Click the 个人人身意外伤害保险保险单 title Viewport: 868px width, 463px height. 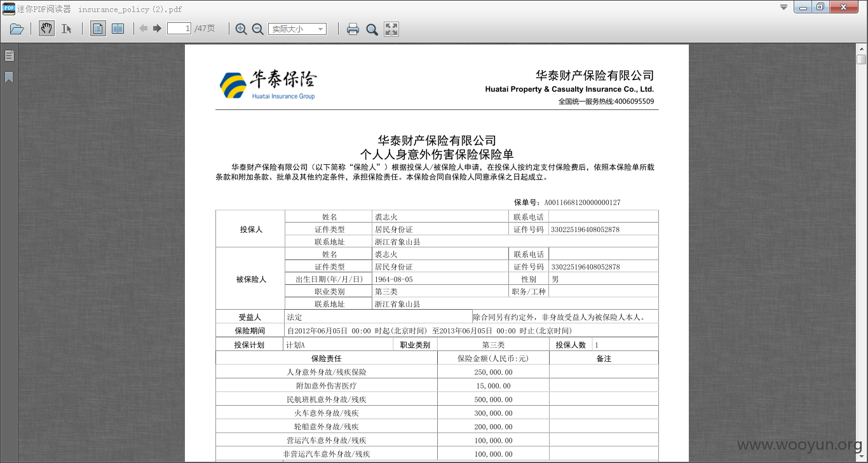coord(437,155)
